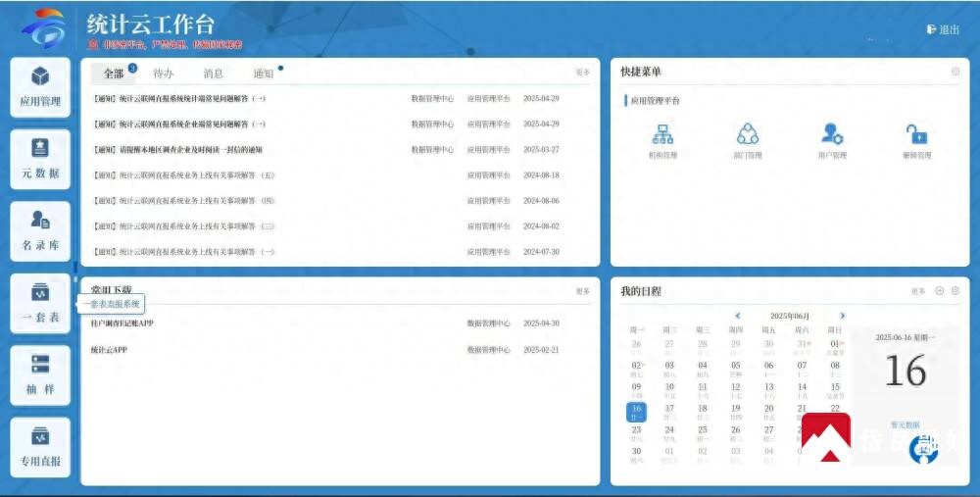
Task: Click the 统计云 logo in header
Action: pos(43,28)
